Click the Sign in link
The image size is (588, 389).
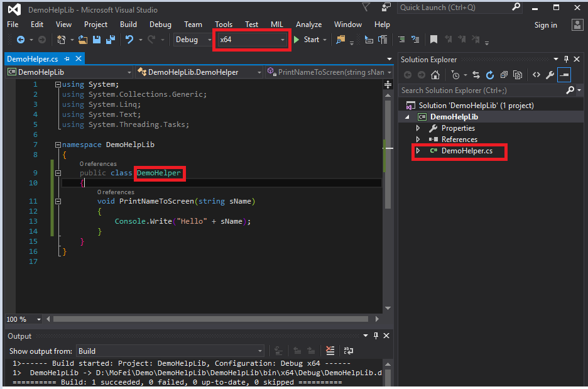point(545,25)
